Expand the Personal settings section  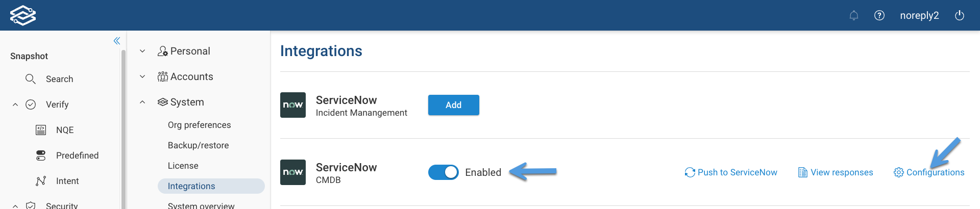point(142,51)
